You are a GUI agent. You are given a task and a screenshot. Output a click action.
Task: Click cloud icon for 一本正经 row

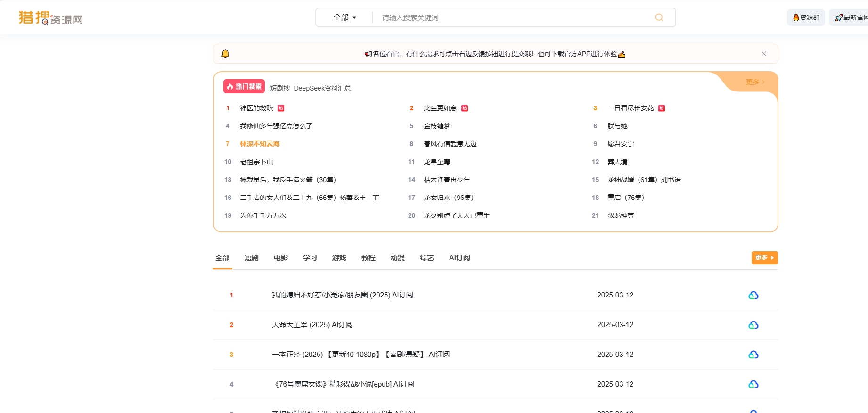pos(753,355)
